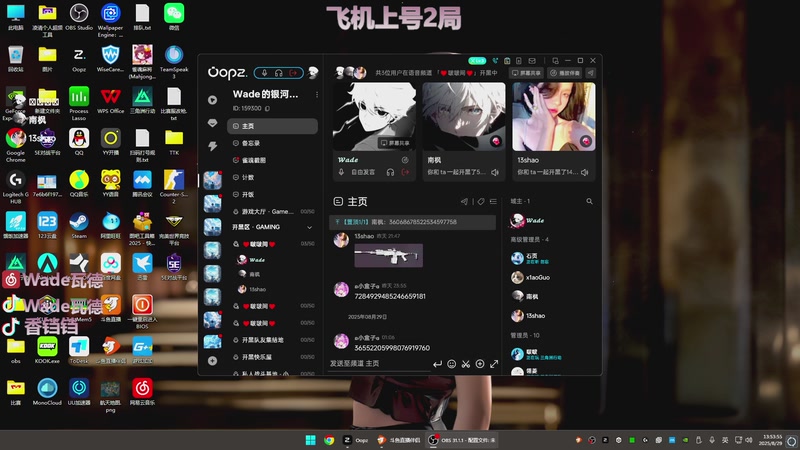Open the phone icon in Oopz title bar
This screenshot has height=450, width=800.
coord(495,61)
